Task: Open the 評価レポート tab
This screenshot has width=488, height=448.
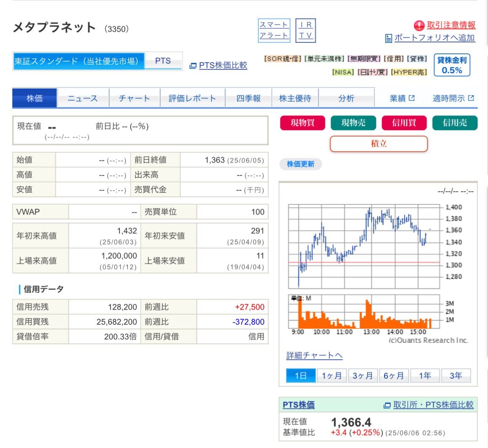Action: (192, 98)
